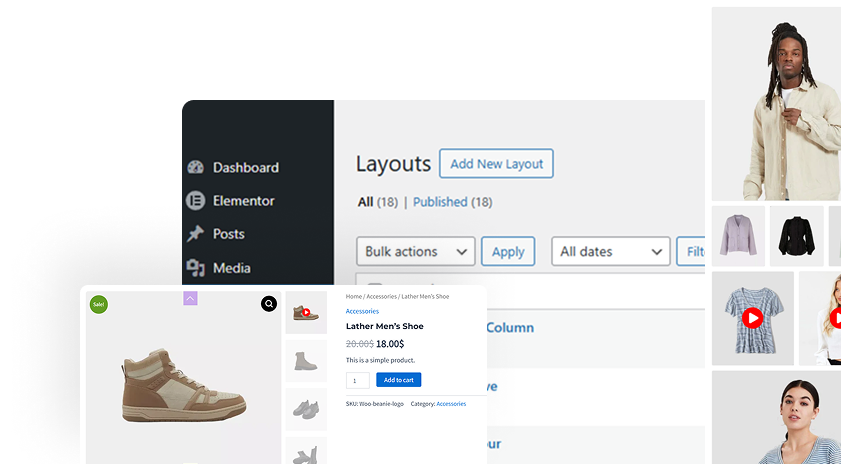Click the Add New Layout button
This screenshot has height=464, width=841.
496,164
